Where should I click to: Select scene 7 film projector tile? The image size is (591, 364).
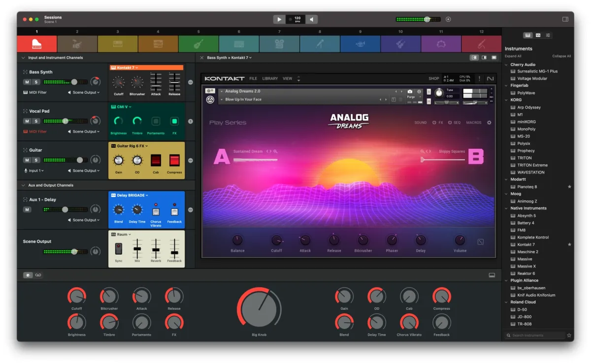(x=279, y=43)
